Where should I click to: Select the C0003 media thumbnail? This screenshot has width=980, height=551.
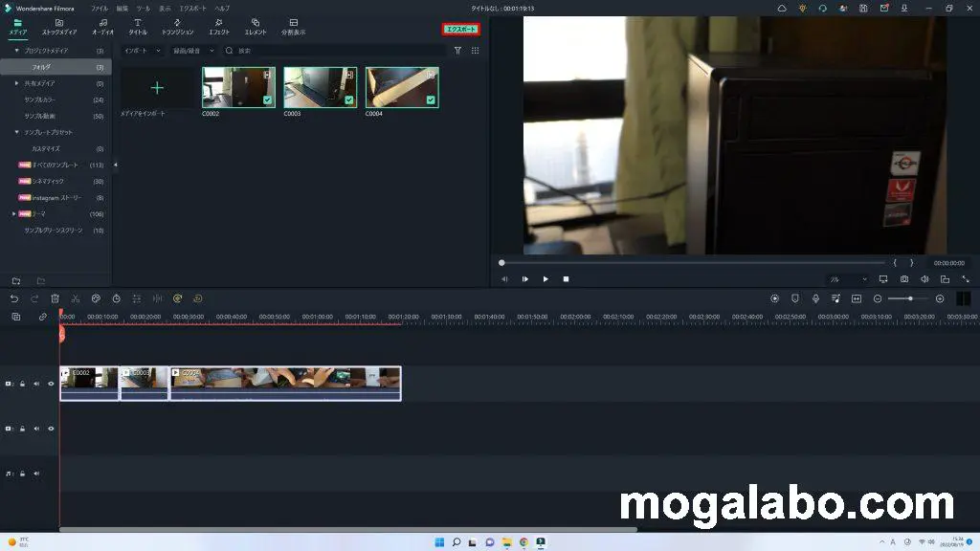320,87
